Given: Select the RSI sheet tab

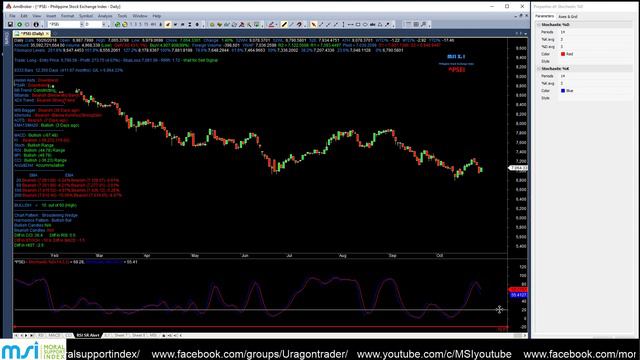Looking at the screenshot, I should pyautogui.click(x=41, y=335).
